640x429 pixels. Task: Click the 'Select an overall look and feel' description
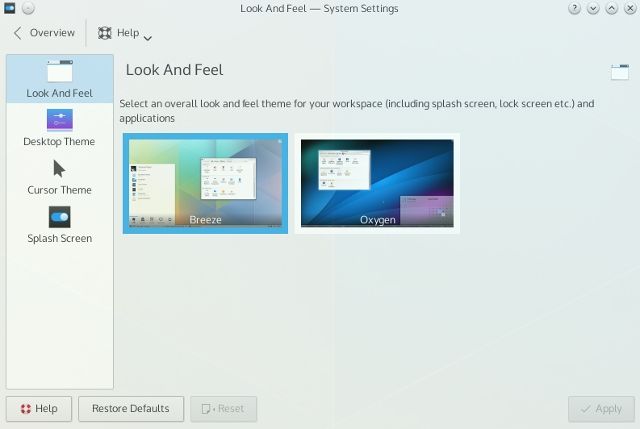point(357,111)
